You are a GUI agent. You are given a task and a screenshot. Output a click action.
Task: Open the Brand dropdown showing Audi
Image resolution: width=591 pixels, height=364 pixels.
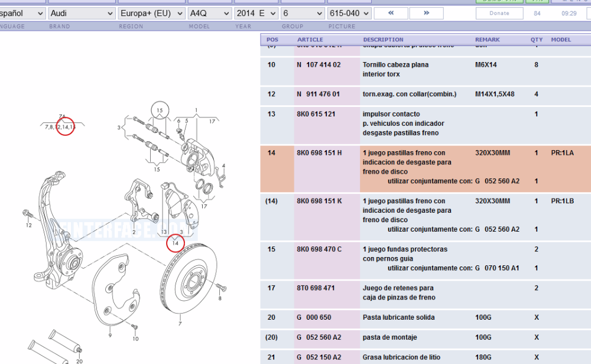pyautogui.click(x=82, y=14)
